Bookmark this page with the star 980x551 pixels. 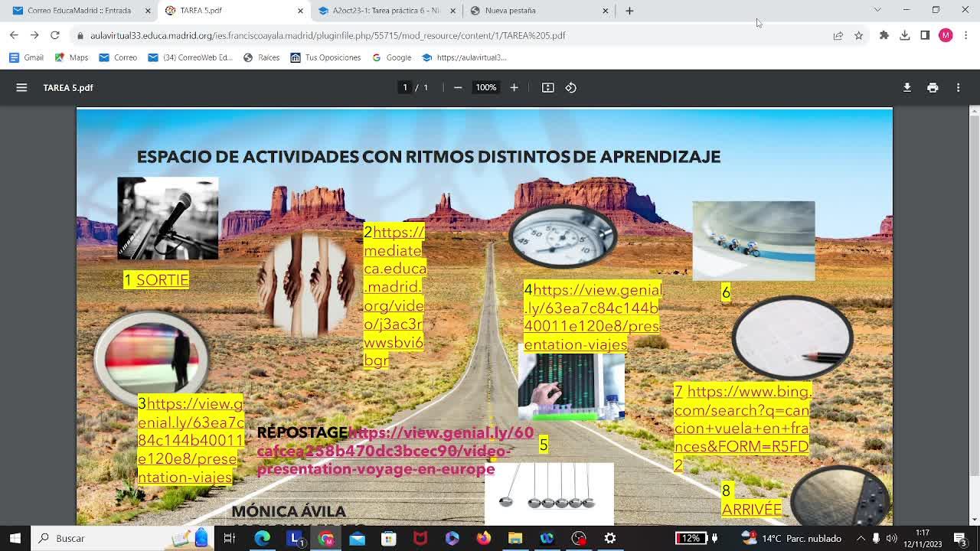858,35
